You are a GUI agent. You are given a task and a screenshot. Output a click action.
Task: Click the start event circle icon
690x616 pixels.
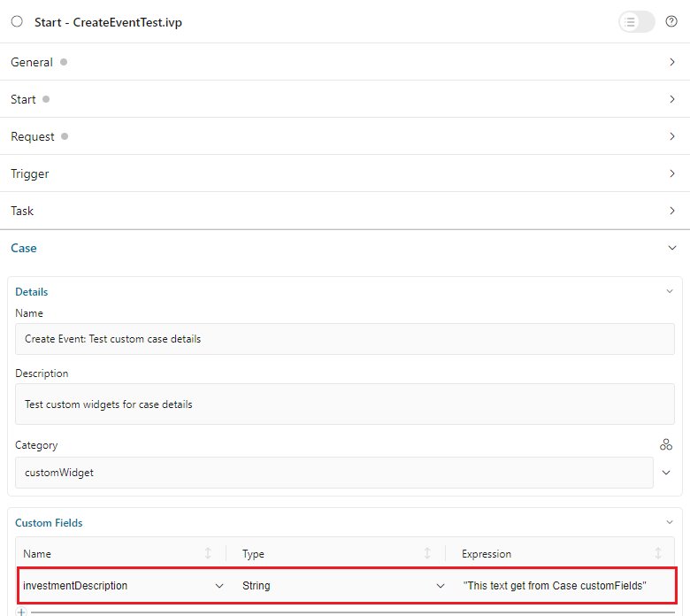click(x=17, y=21)
